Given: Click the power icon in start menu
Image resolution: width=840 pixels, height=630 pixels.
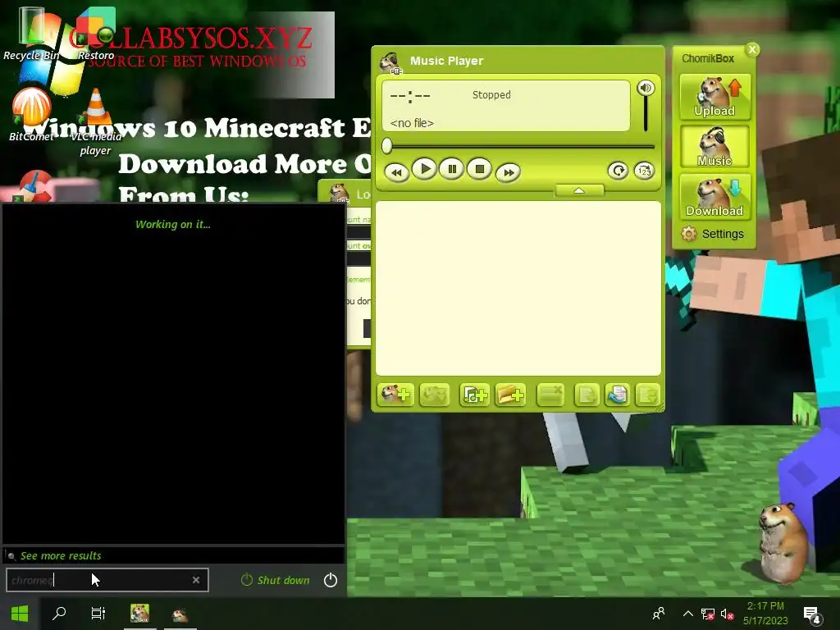Looking at the screenshot, I should [331, 580].
